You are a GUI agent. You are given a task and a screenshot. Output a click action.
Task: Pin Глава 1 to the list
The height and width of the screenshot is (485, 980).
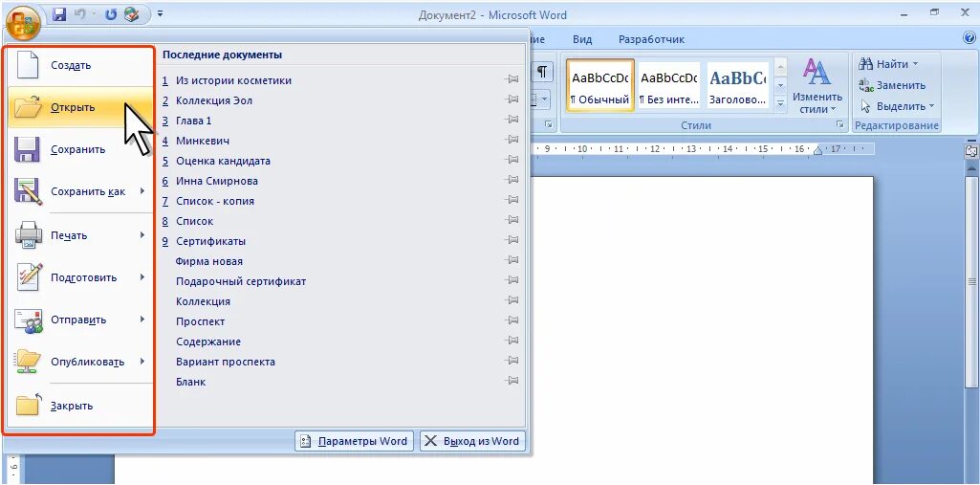tap(512, 120)
